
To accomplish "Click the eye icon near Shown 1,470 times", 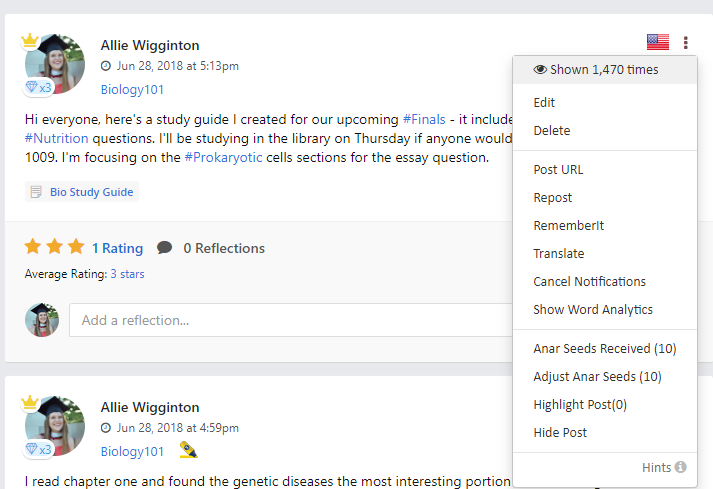I will [540, 70].
